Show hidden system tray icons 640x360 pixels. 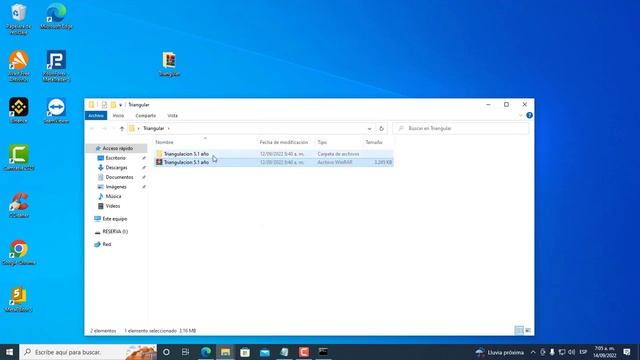(533, 352)
